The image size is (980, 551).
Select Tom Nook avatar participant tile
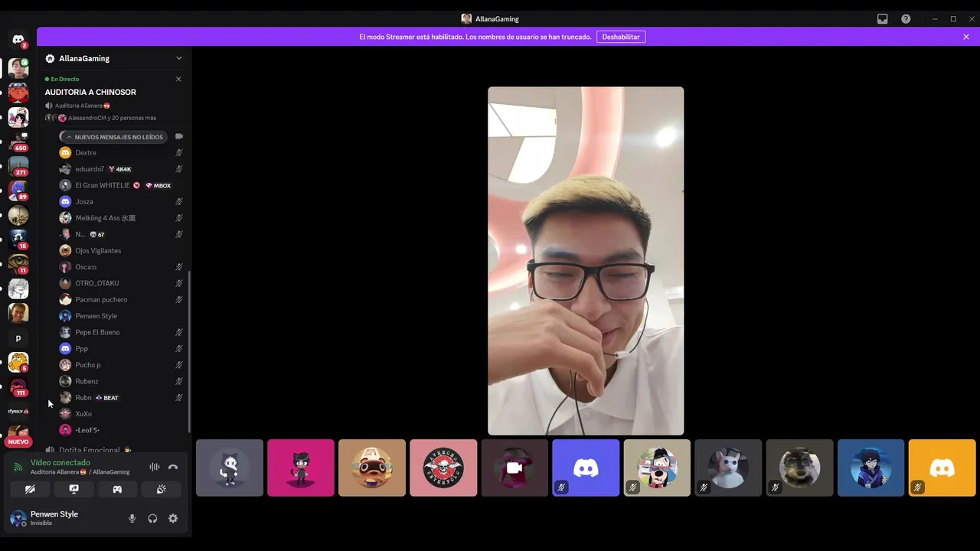[372, 468]
